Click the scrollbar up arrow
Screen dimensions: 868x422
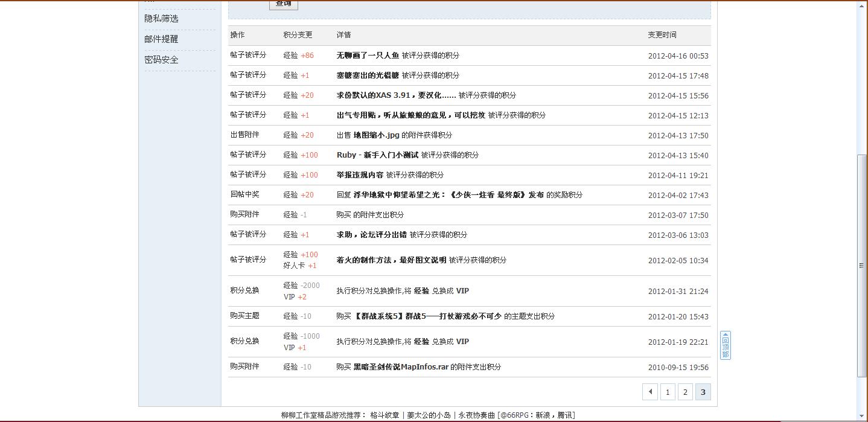tap(862, 6)
